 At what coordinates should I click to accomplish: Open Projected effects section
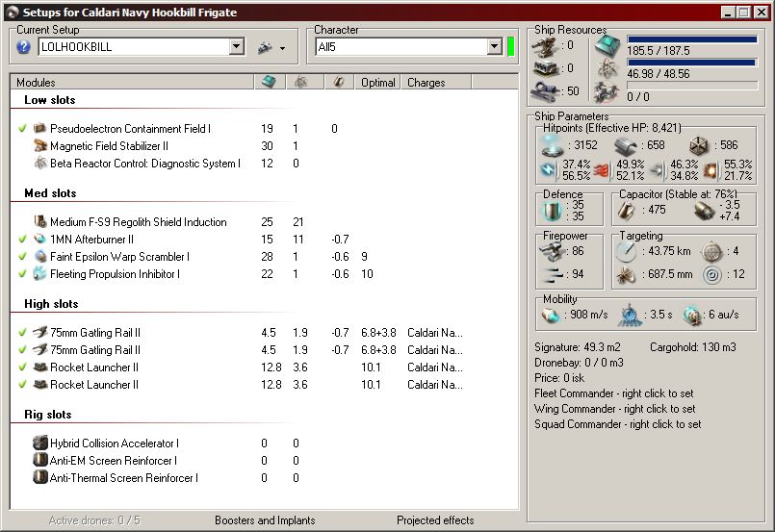click(435, 520)
